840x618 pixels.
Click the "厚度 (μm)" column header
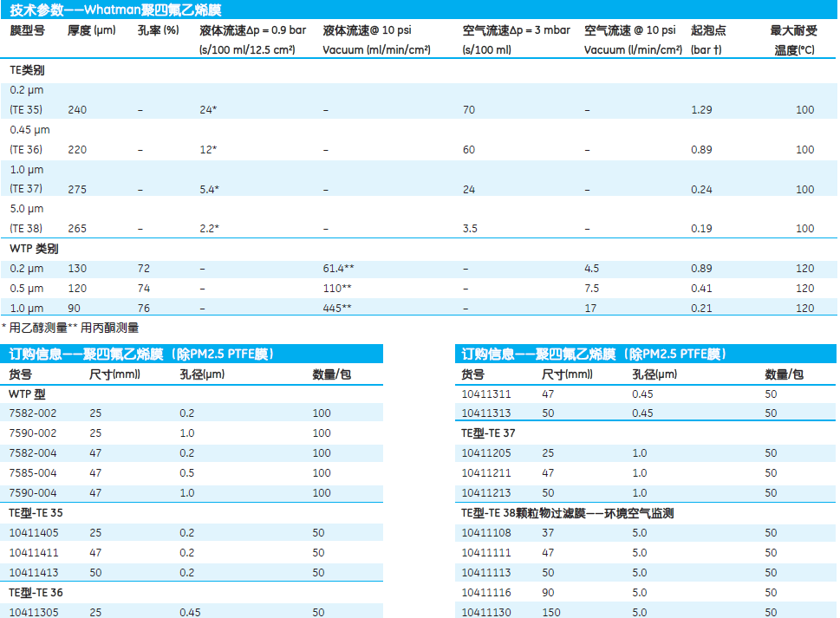92,30
